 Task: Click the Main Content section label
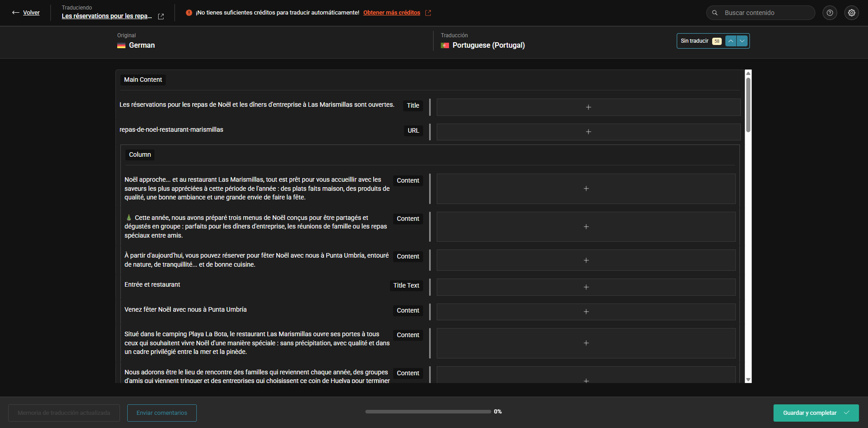coord(143,80)
